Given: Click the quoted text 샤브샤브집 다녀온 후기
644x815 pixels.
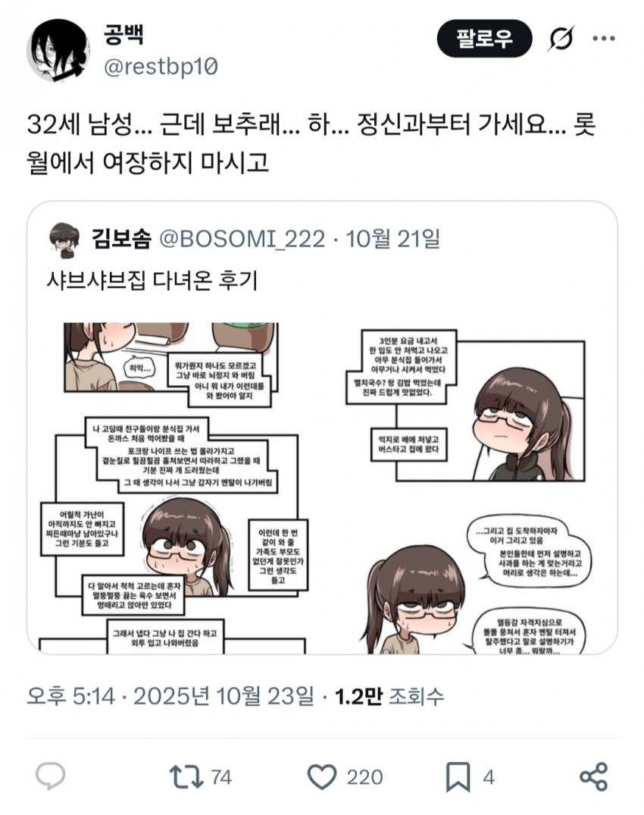Looking at the screenshot, I should click(x=152, y=281).
